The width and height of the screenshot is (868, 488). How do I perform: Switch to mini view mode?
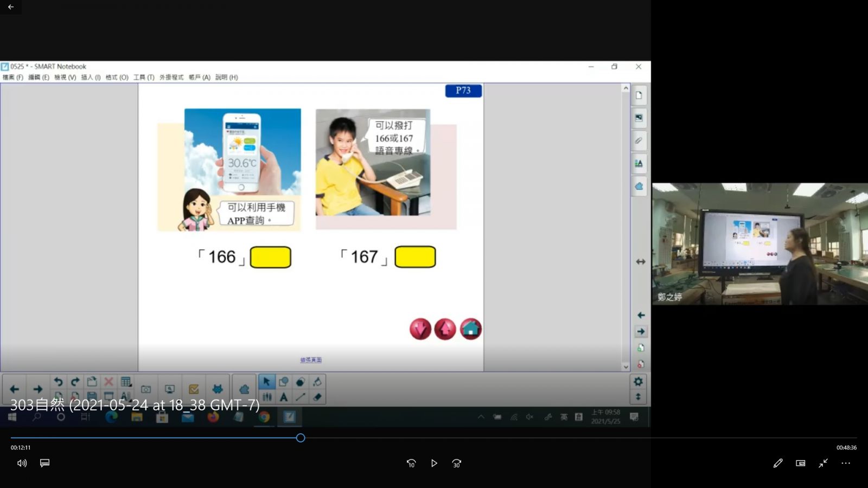point(801,463)
